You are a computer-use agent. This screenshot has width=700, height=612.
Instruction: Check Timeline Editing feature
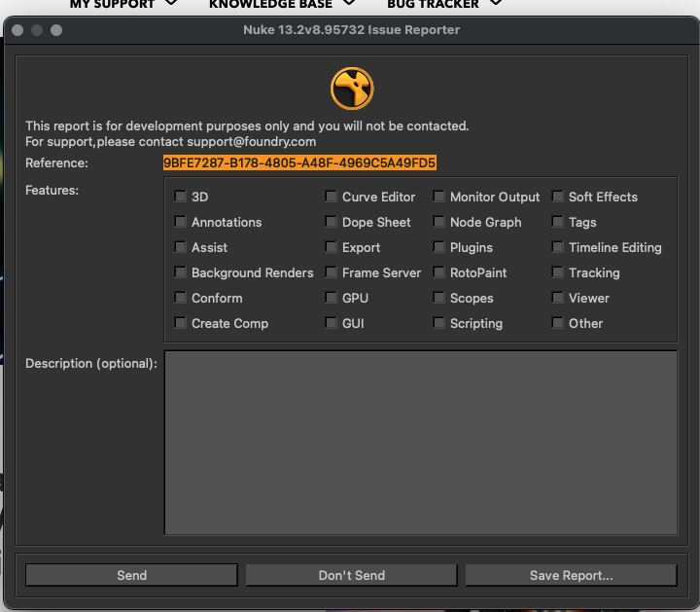[558, 247]
